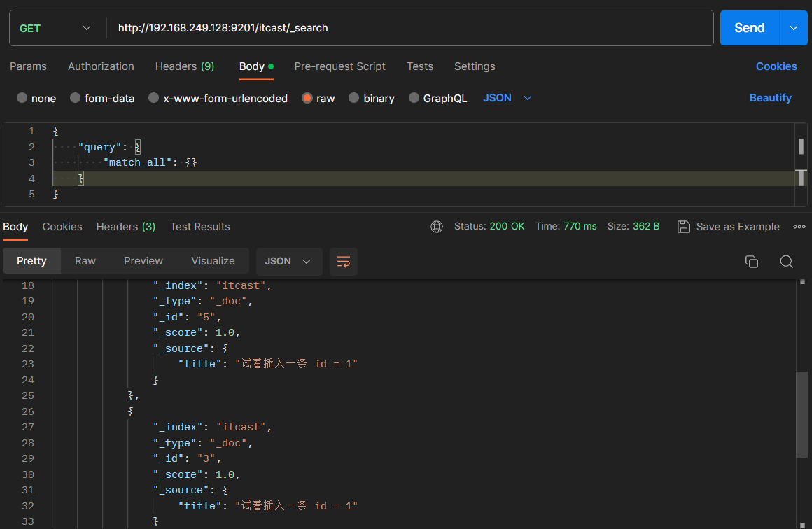Click the match_all line in request editor

[x=150, y=162]
